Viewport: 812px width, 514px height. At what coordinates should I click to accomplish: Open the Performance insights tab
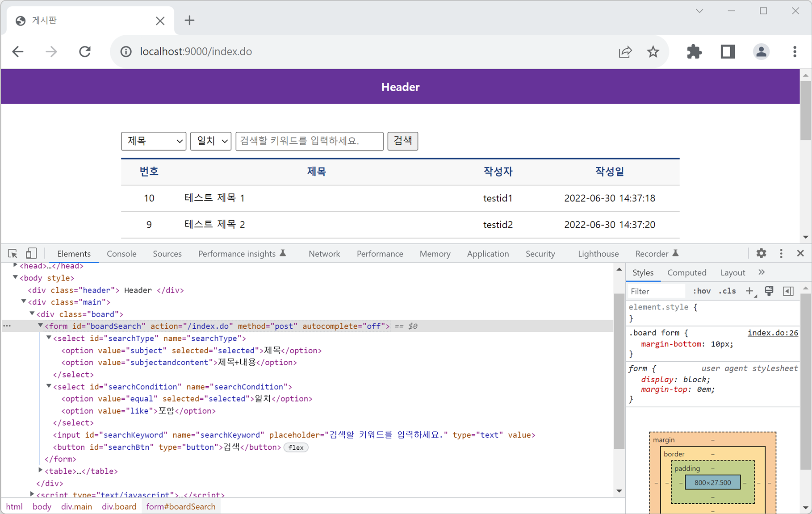[x=242, y=254]
